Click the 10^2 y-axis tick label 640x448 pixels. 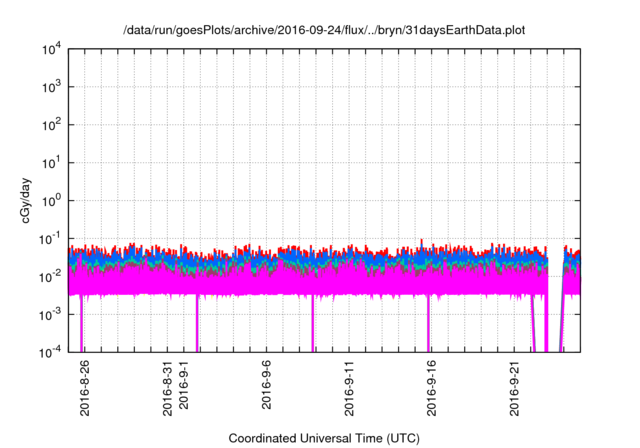coord(51,125)
